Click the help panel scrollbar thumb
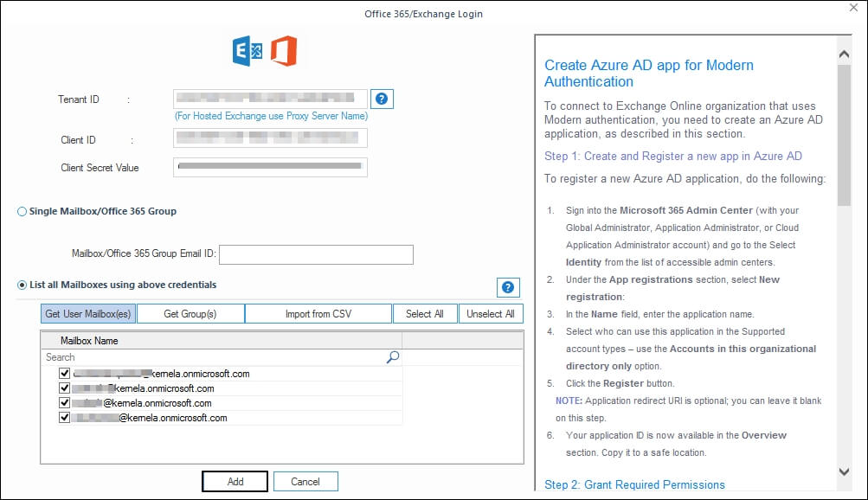The height and width of the screenshot is (500, 868). [x=844, y=135]
